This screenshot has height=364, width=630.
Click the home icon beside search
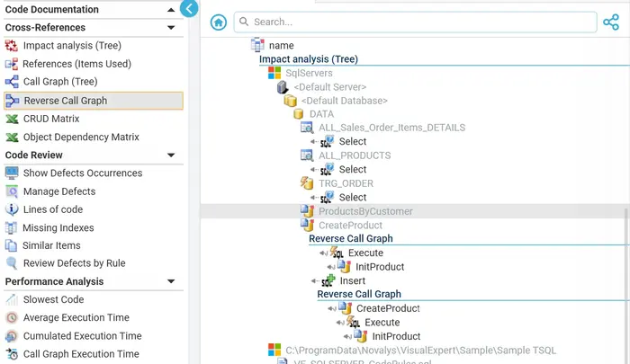click(219, 22)
